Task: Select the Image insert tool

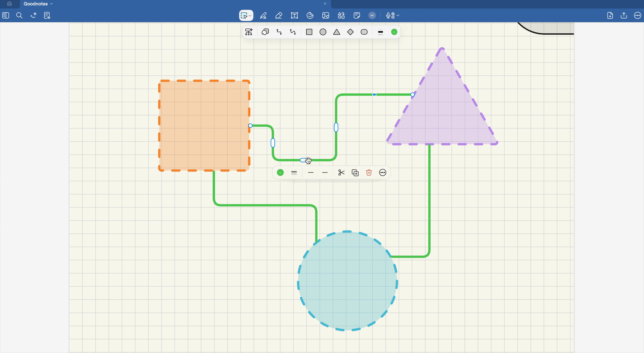Action: 325,15
